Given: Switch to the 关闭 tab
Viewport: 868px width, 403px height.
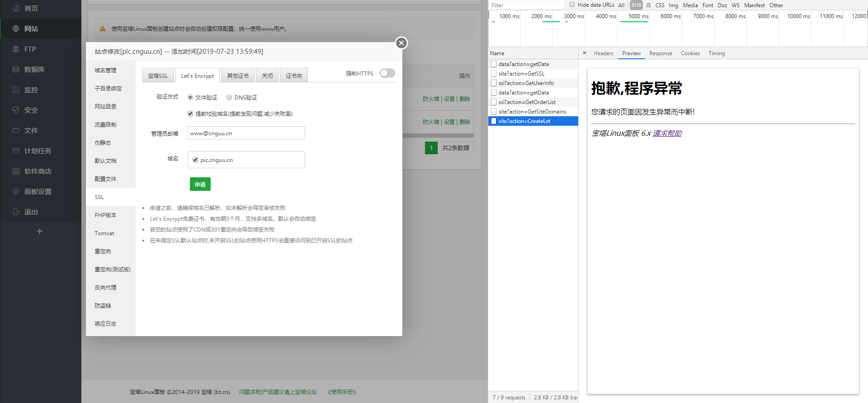Looking at the screenshot, I should click(x=267, y=76).
